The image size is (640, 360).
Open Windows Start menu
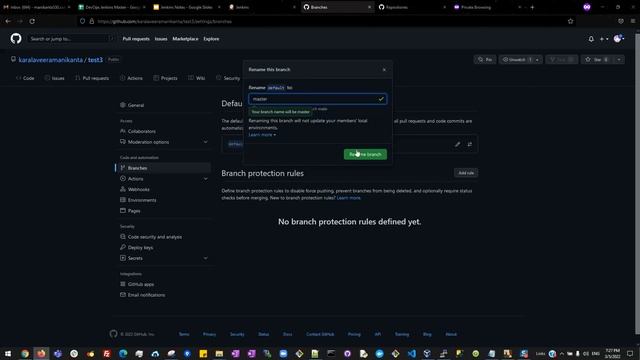tap(8, 353)
